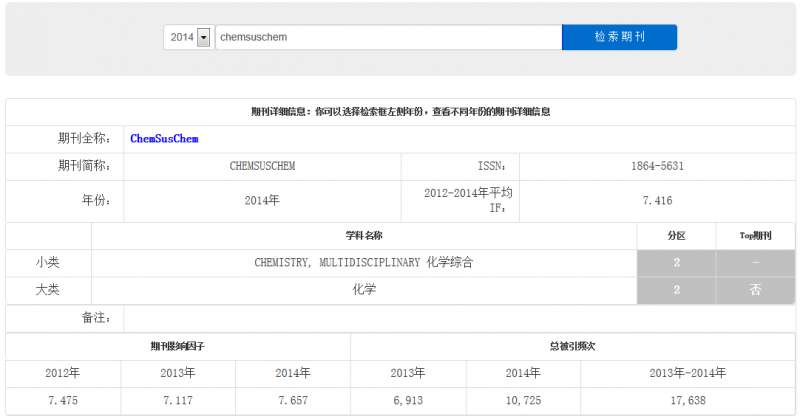800x419 pixels.
Task: Select the 2013 citation count 6,913
Action: tap(408, 401)
